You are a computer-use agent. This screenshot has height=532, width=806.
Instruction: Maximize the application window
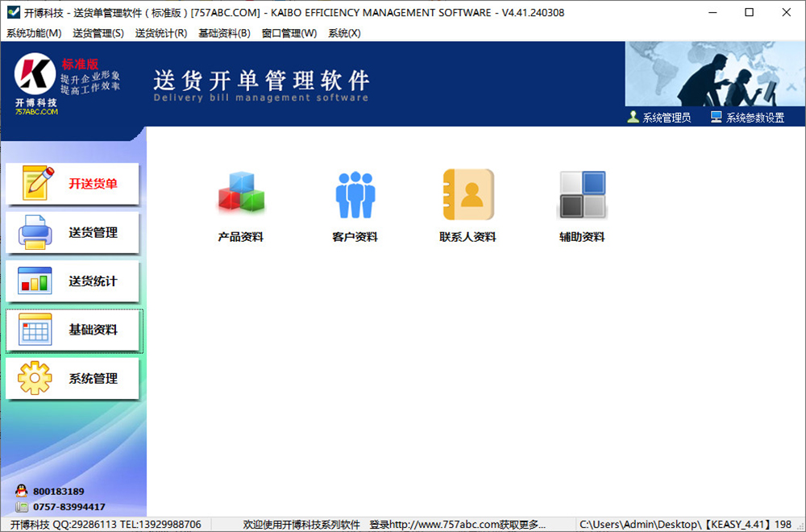click(750, 12)
